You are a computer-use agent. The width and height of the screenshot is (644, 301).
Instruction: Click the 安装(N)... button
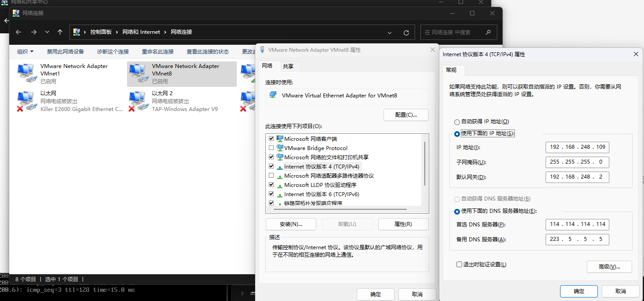pos(291,224)
